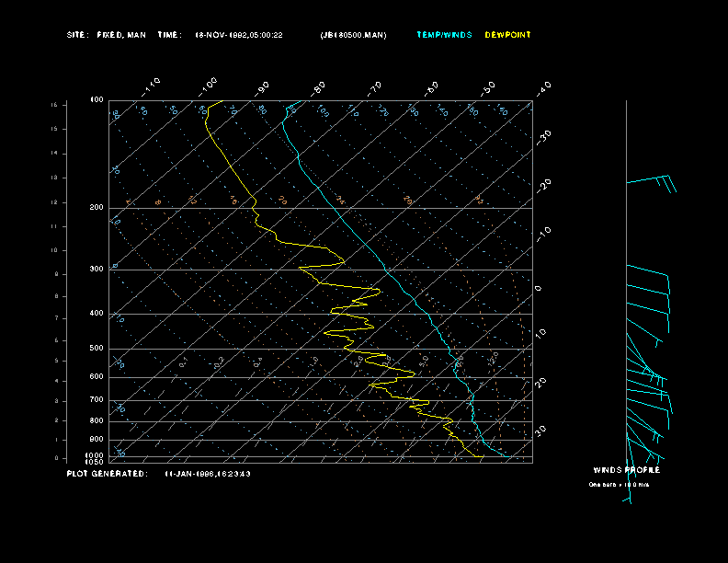The width and height of the screenshot is (728, 563).
Task: Click the cyan TEMP/WINDS legend label
Action: click(x=444, y=35)
